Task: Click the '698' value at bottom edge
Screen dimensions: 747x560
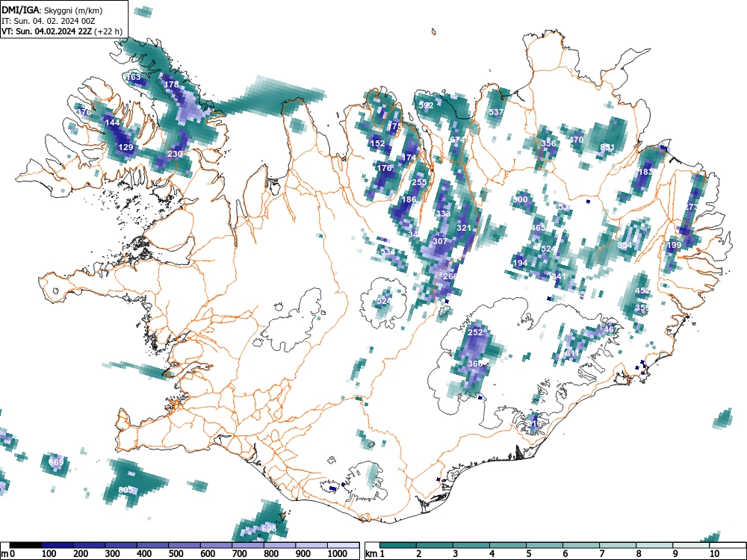Action: coord(269,529)
